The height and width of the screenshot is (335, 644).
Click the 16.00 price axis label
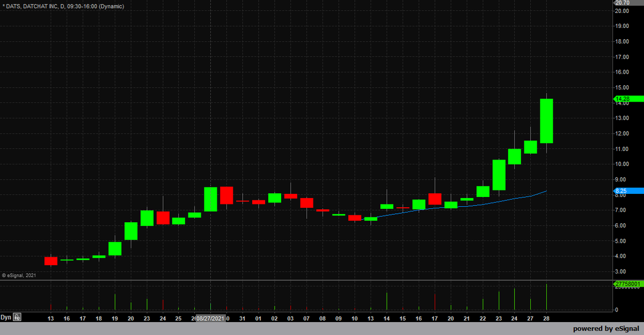click(622, 72)
